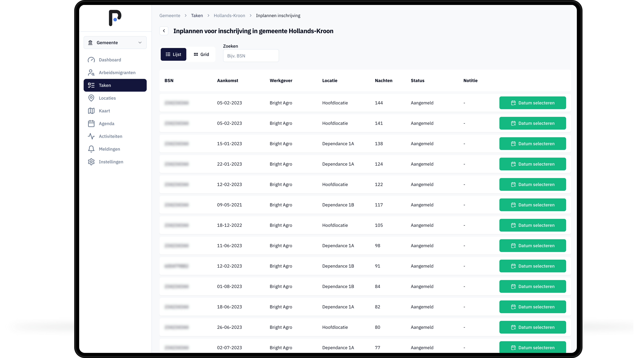Sort by Status column header
This screenshot has height=358, width=644.
[418, 81]
